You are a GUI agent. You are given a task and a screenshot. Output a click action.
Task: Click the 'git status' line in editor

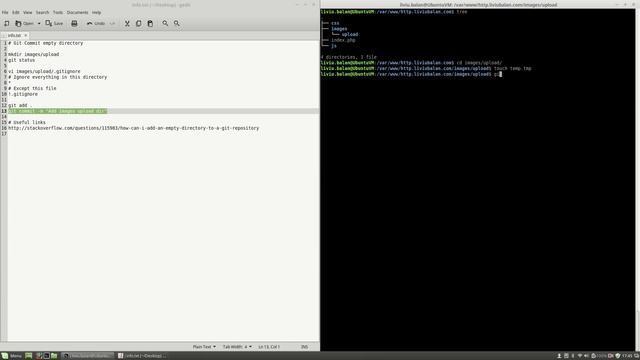point(21,60)
